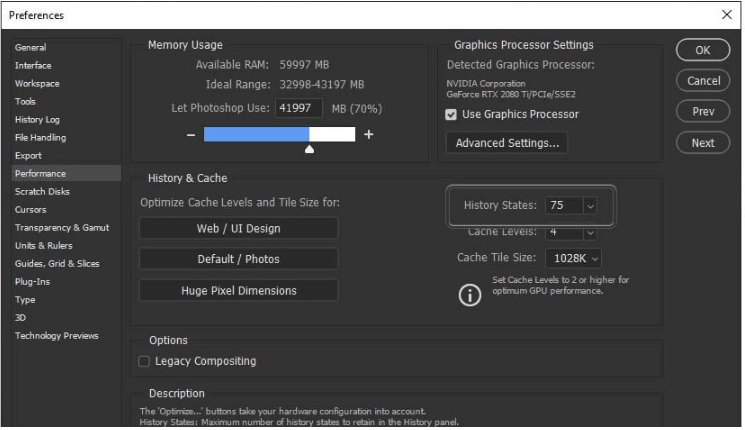Screen dimensions: 745x430
Task: Click the triangle handle under memory slider
Action: 310,150
